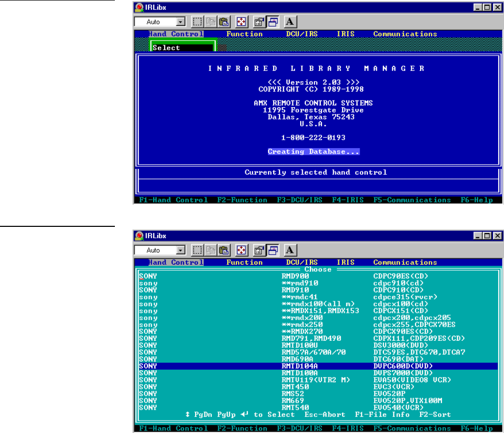
Task: Open Function menu in top window
Action: click(x=244, y=34)
